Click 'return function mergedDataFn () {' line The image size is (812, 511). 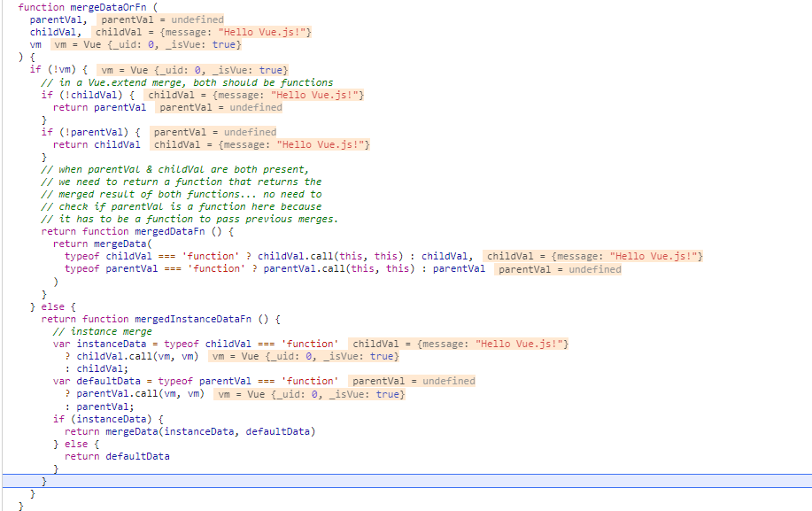click(137, 231)
